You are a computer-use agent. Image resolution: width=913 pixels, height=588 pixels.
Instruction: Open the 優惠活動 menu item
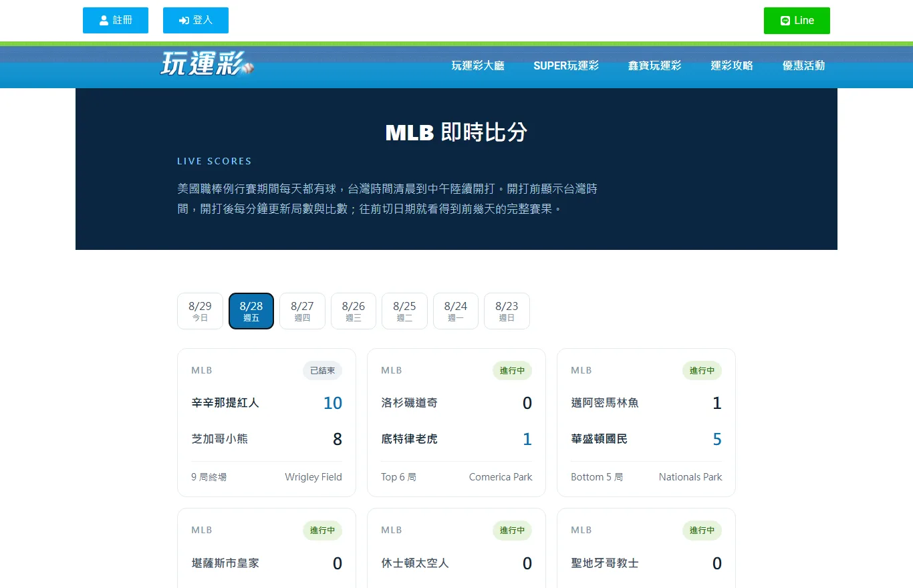(804, 65)
